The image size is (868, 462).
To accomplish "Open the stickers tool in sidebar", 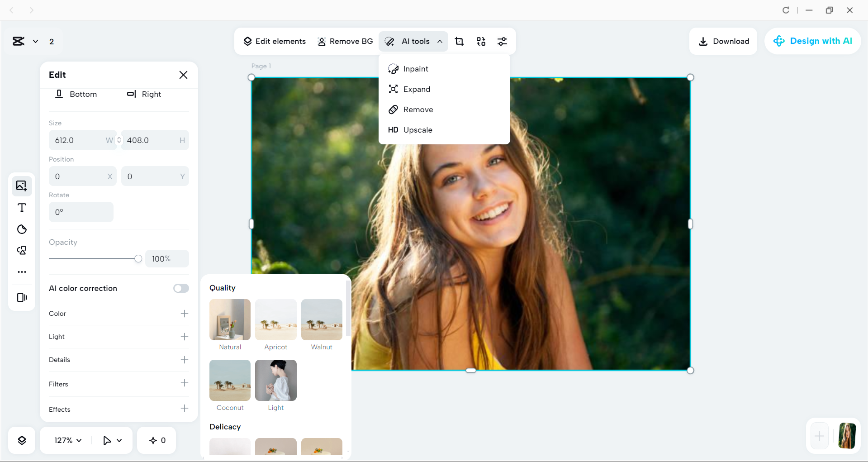I will [x=22, y=250].
